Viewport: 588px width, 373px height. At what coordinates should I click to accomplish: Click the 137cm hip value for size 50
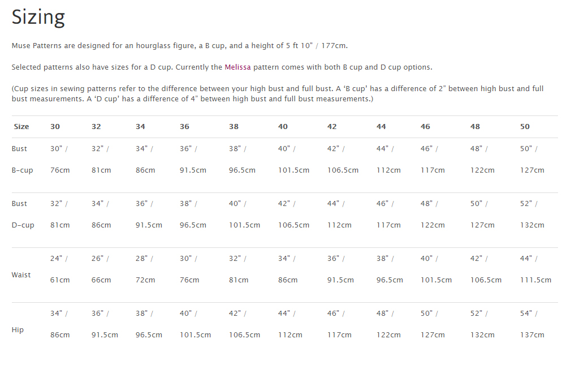(532, 335)
